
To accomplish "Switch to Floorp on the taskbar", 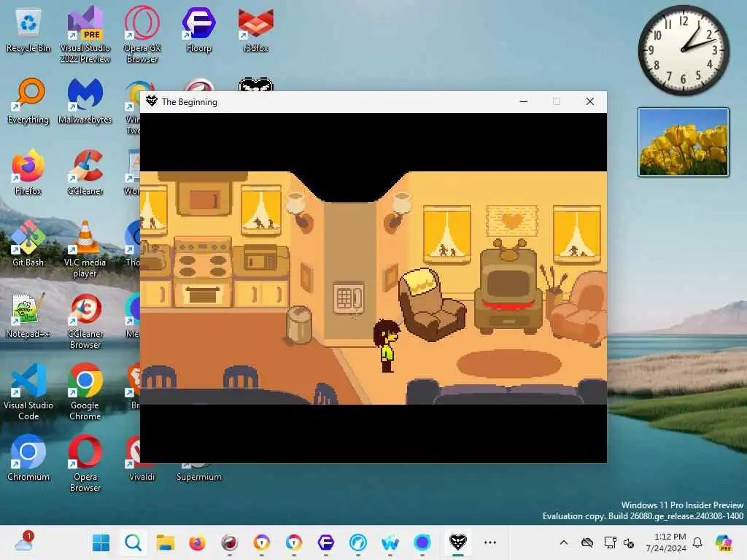I will (326, 542).
